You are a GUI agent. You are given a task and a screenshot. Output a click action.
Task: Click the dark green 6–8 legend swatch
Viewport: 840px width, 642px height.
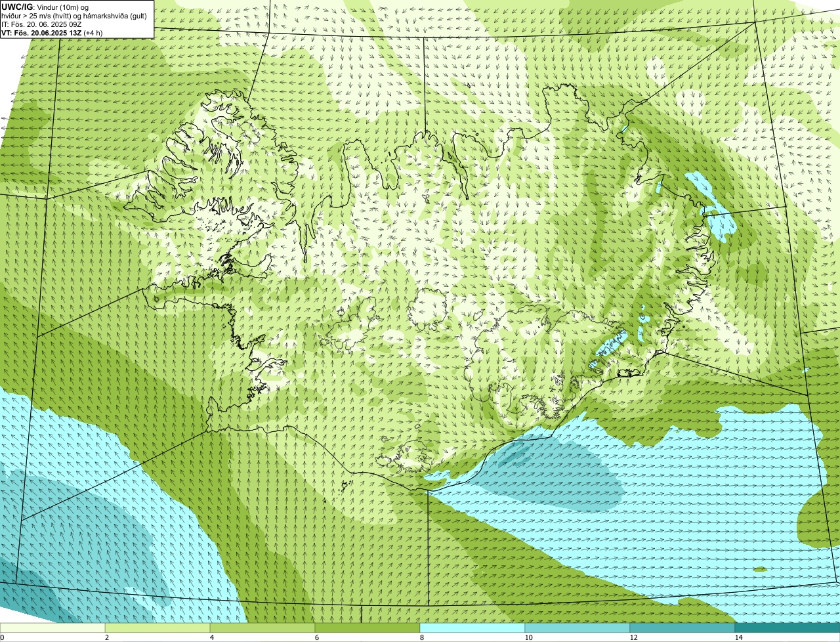[x=367, y=628]
